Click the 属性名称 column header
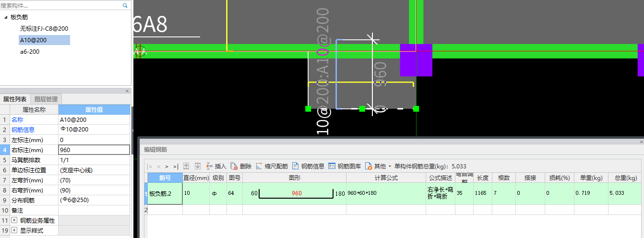This screenshot has height=238, width=644. pyautogui.click(x=34, y=109)
